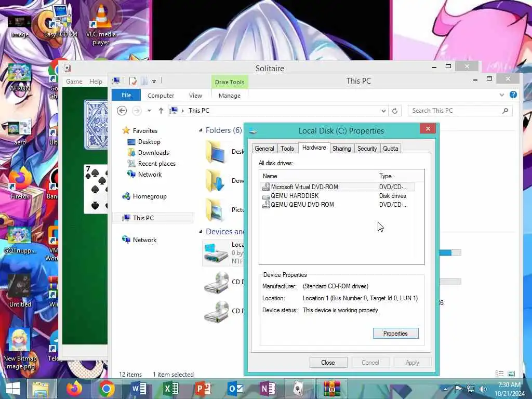This screenshot has height=399, width=532.
Task: Click the device Properties button
Action: point(395,333)
